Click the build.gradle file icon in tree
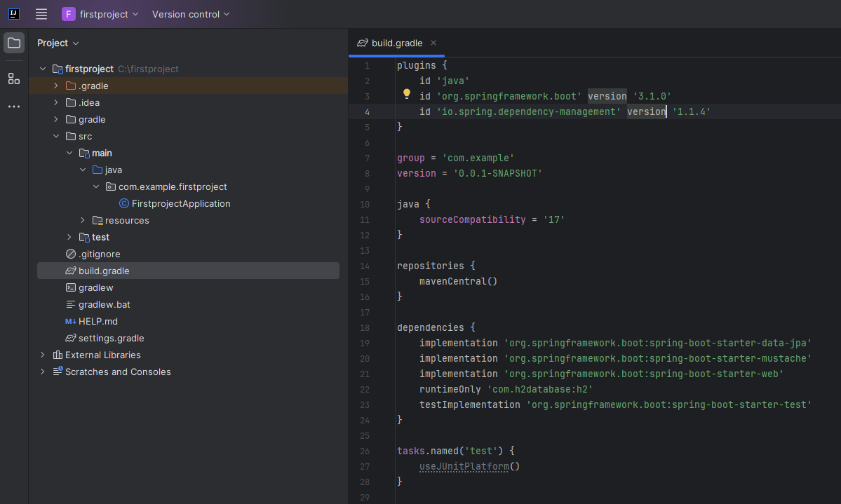Viewport: 841px width, 504px height. (x=71, y=271)
